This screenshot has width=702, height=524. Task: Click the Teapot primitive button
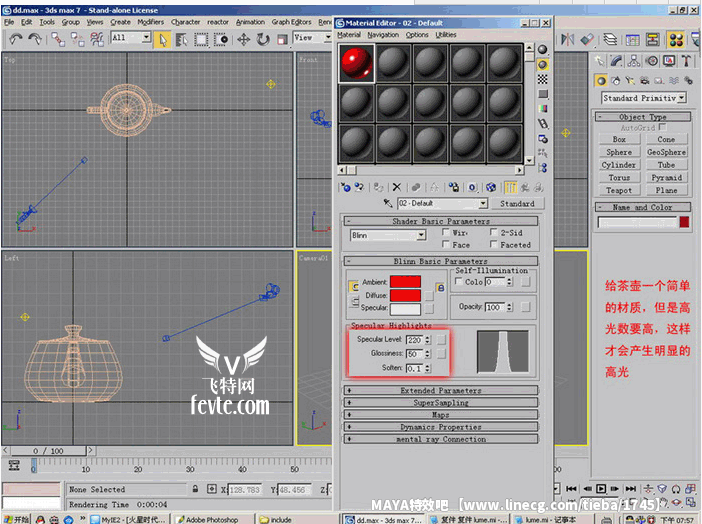coord(619,190)
